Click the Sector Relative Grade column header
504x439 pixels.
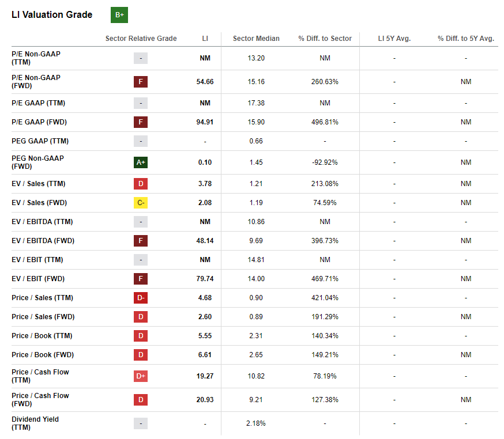coord(141,39)
